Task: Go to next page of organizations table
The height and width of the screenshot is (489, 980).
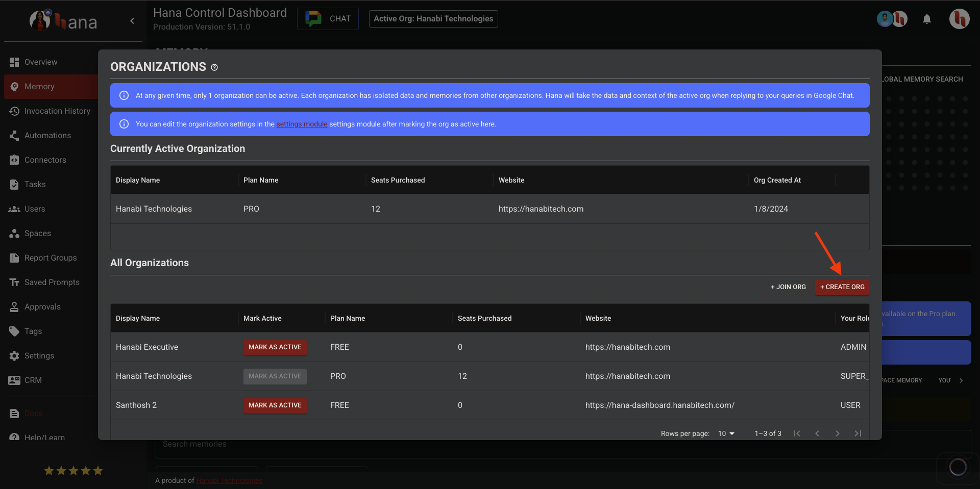Action: pyautogui.click(x=838, y=433)
